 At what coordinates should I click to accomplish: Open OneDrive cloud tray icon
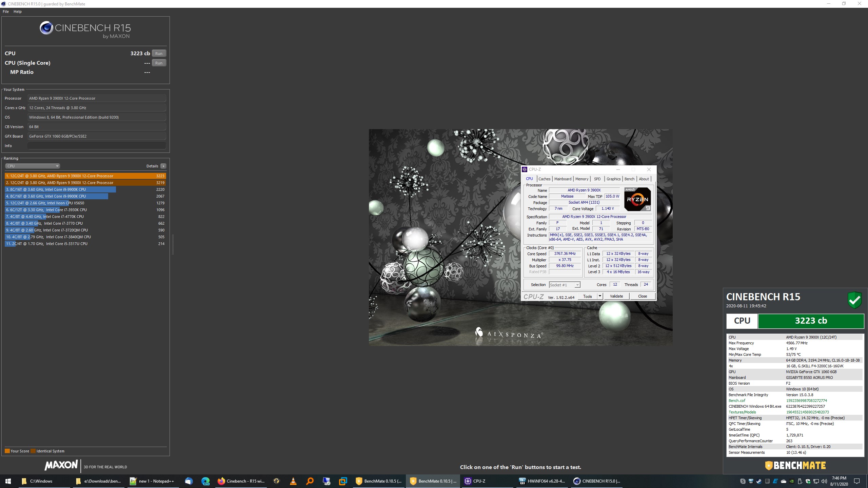(x=784, y=481)
